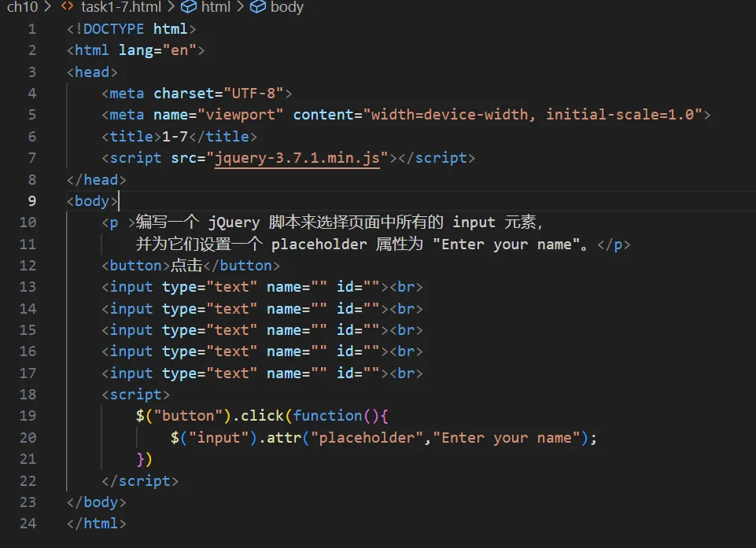The width and height of the screenshot is (756, 548).
Task: Click line number 18 in gutter
Action: [28, 395]
